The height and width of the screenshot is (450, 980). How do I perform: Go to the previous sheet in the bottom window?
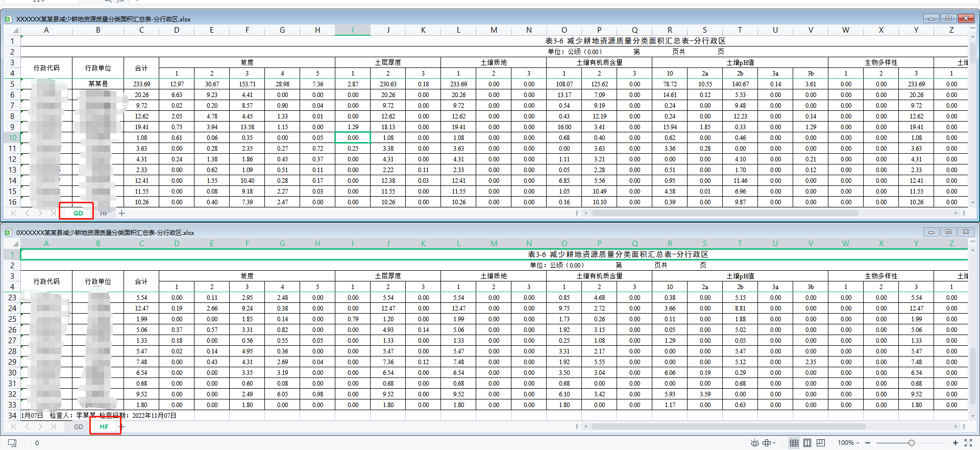pos(27,427)
